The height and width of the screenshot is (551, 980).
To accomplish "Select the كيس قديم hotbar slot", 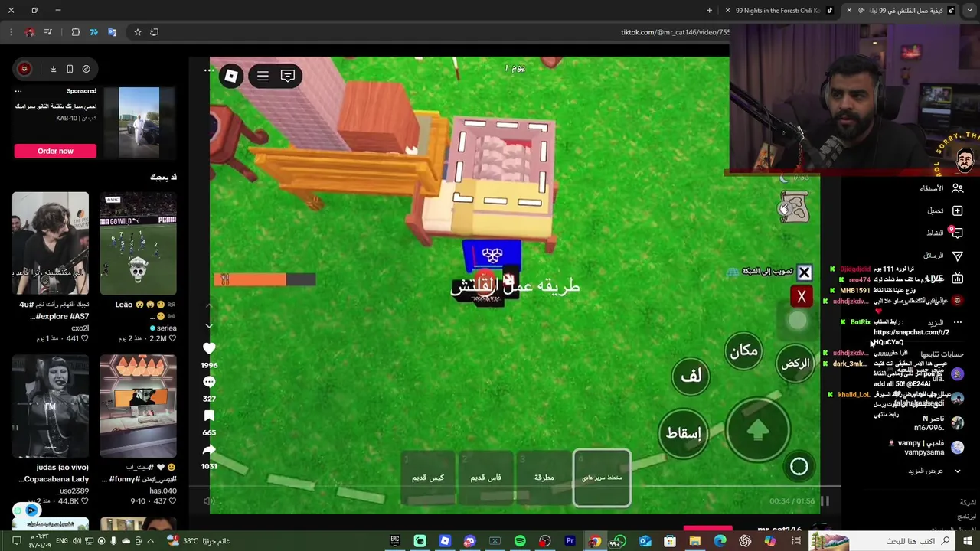I will coord(428,478).
